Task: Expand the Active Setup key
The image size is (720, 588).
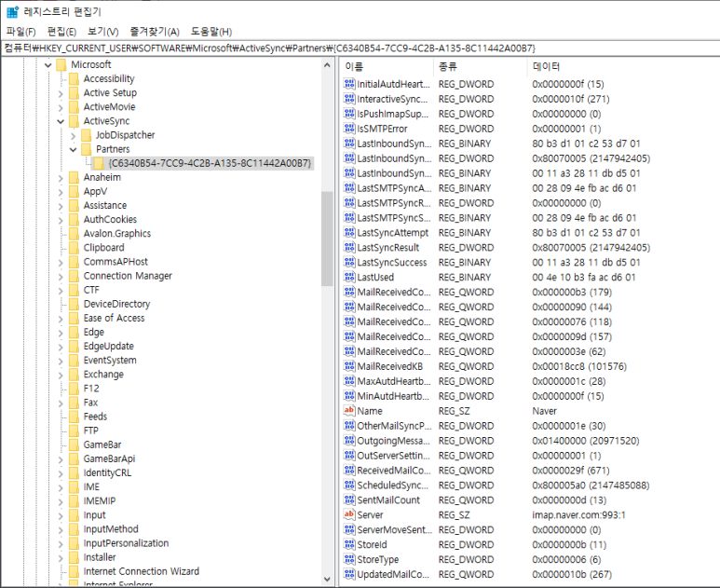Action: (61, 94)
